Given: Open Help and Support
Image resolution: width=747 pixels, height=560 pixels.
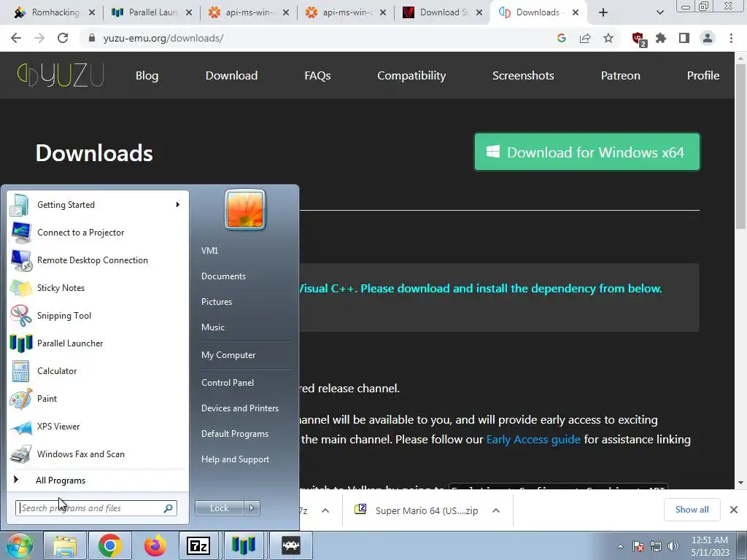Looking at the screenshot, I should [236, 459].
